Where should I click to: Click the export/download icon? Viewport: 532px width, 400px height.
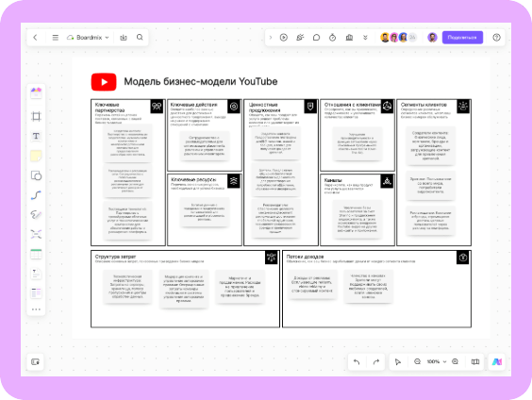(124, 38)
